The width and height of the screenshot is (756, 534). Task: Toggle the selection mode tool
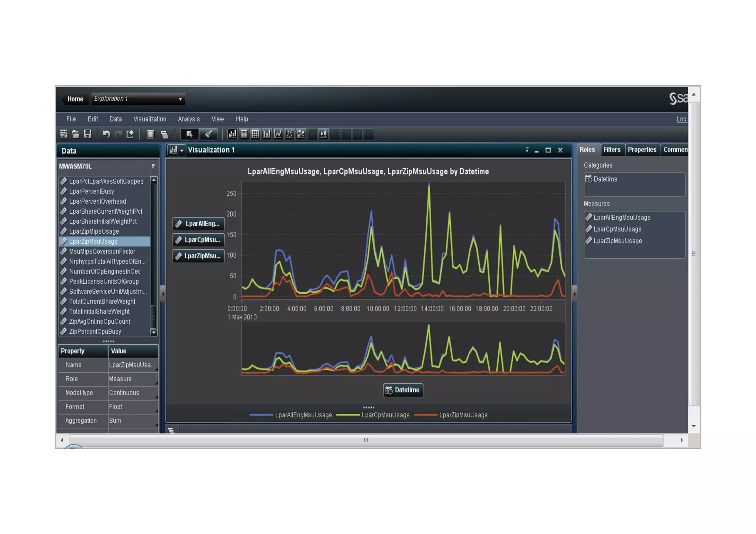click(x=189, y=134)
